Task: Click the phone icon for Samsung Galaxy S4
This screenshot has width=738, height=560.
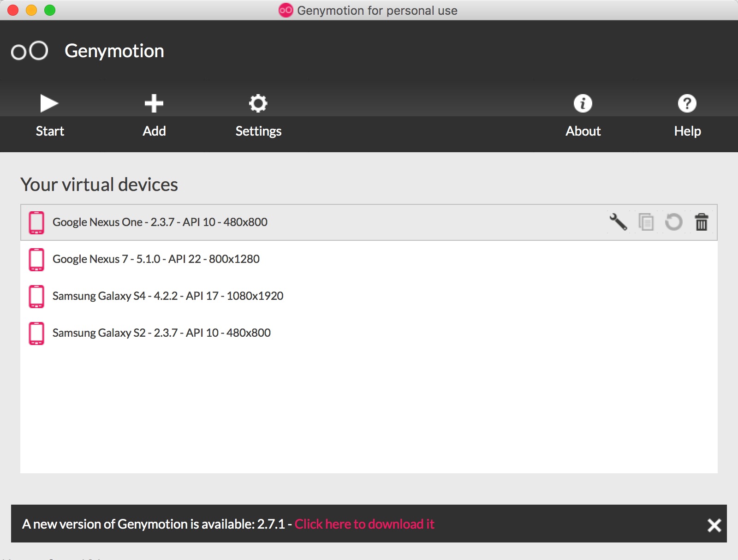Action: (x=36, y=297)
